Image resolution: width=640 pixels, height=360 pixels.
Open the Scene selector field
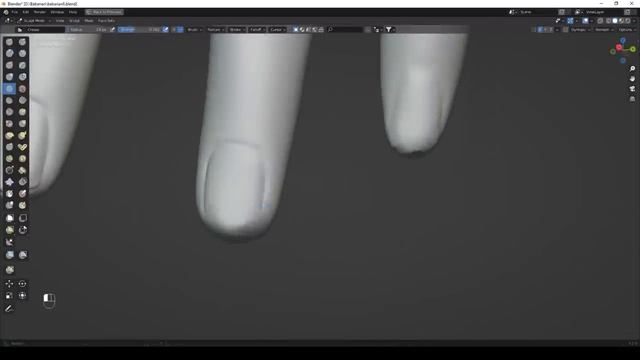534,12
